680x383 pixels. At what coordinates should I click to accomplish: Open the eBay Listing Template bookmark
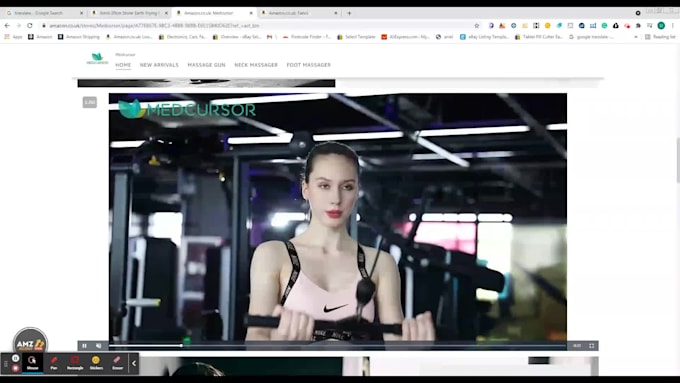pos(484,37)
